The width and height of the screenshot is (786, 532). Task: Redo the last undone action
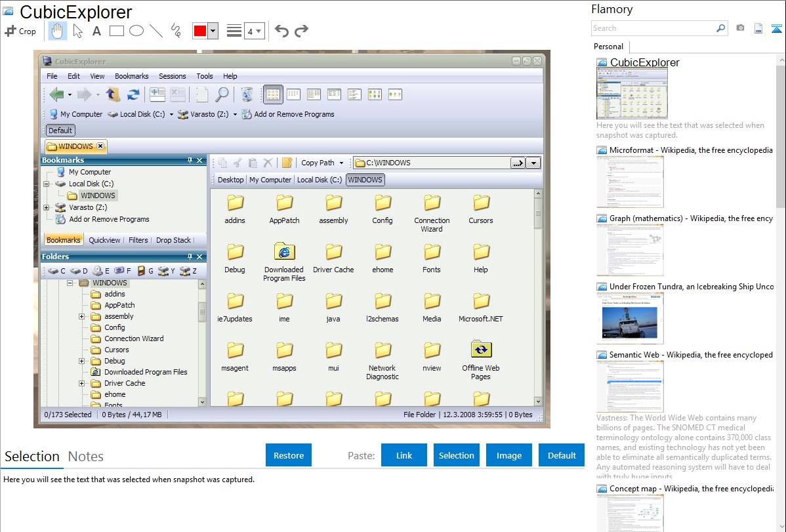pyautogui.click(x=301, y=31)
